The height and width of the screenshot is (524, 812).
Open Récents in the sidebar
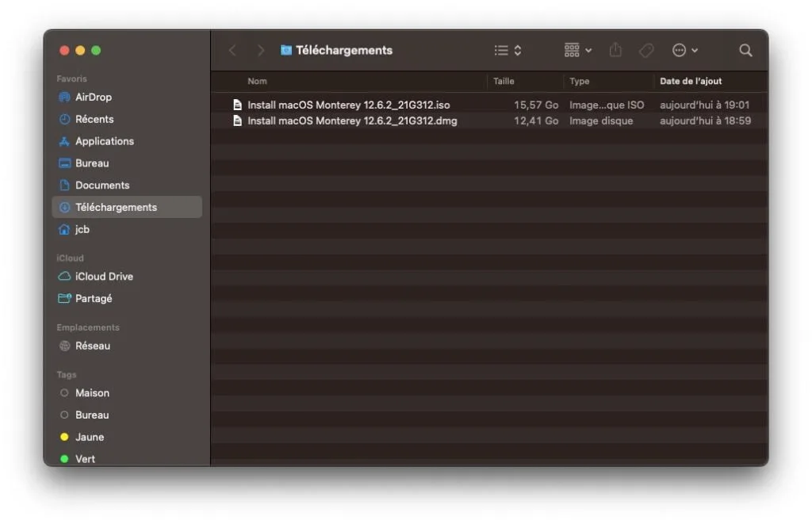coord(127,119)
